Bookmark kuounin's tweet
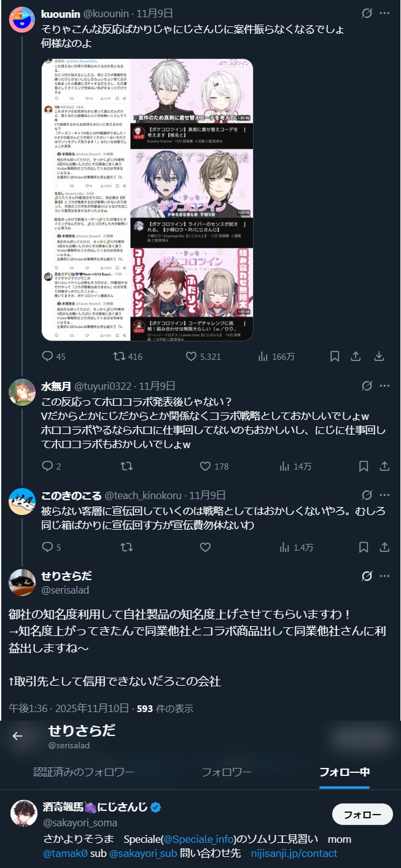Image resolution: width=401 pixels, height=868 pixels. pyautogui.click(x=335, y=356)
